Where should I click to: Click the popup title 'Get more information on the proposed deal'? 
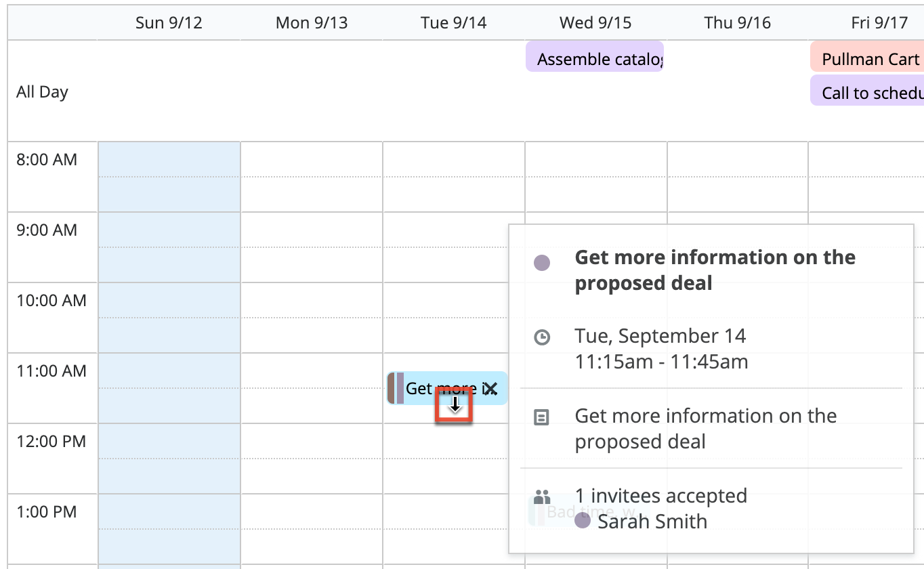pos(715,270)
